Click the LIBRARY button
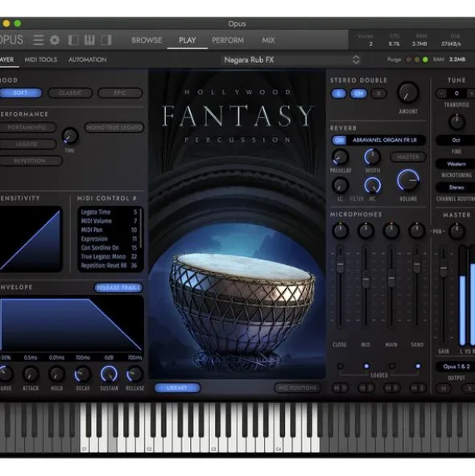475x476 pixels. pyautogui.click(x=177, y=387)
